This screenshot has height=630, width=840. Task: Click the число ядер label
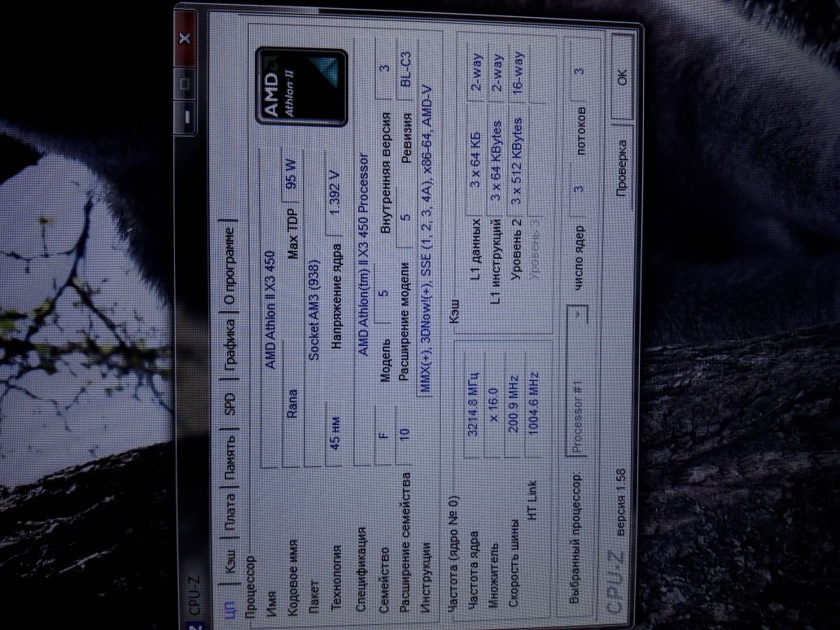click(x=580, y=259)
